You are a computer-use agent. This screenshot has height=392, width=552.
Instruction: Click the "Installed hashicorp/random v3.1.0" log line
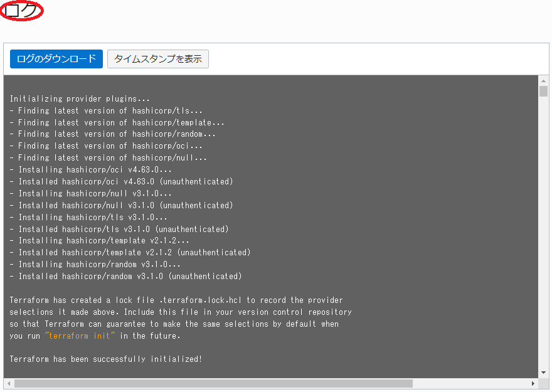click(125, 276)
